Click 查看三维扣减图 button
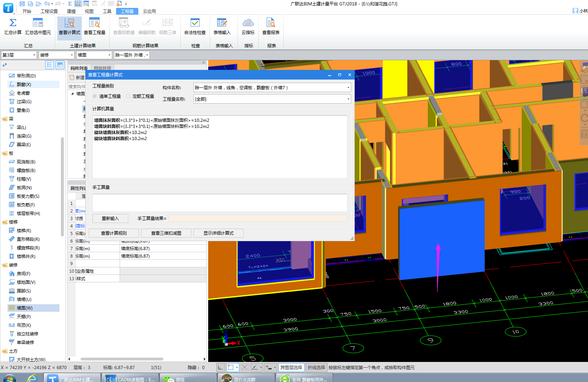This screenshot has height=382, width=588. click(166, 233)
